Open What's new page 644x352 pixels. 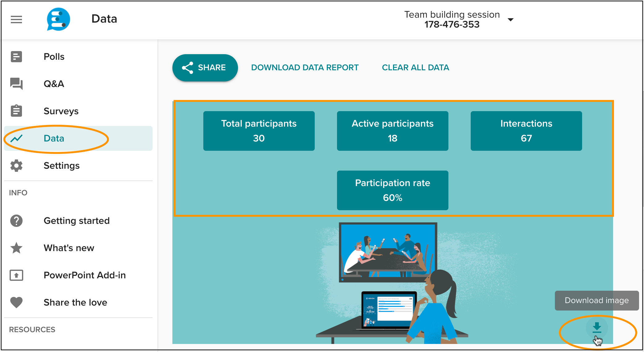78,248
